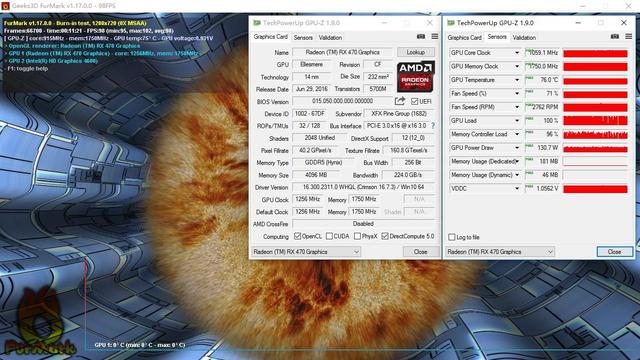Image resolution: width=640 pixels, height=360 pixels.
Task: Toggle the OpenCL computing checkbox
Action: [298, 236]
